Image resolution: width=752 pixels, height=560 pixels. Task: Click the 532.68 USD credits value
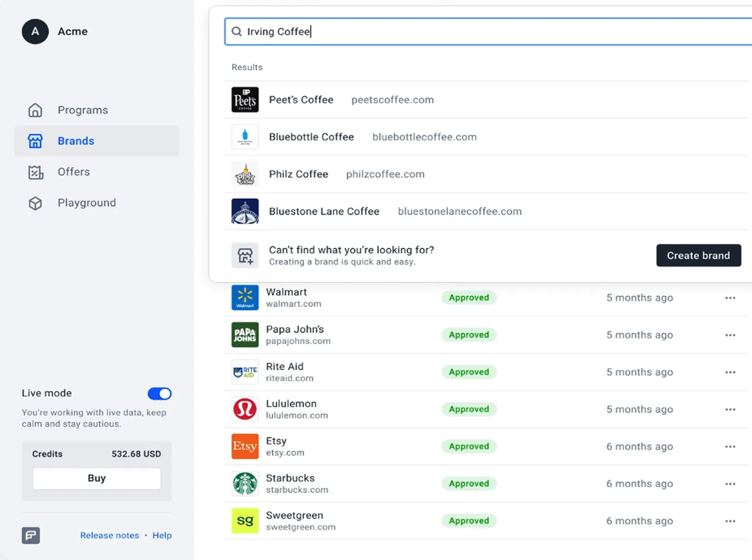[x=136, y=454]
